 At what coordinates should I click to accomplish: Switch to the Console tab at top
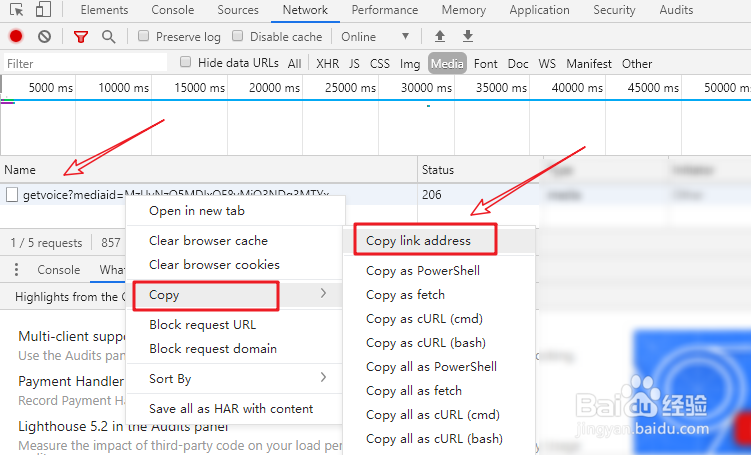pos(172,10)
